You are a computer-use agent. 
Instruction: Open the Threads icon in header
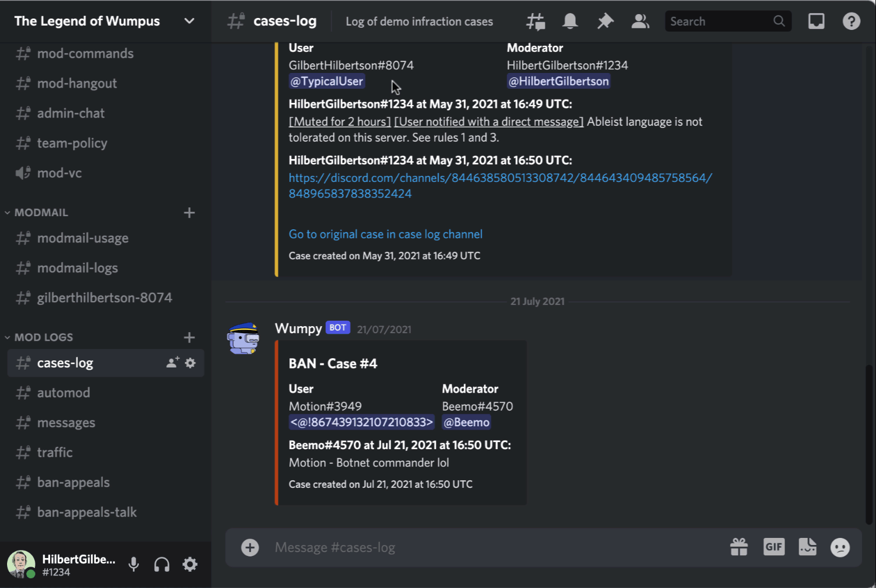pos(536,21)
